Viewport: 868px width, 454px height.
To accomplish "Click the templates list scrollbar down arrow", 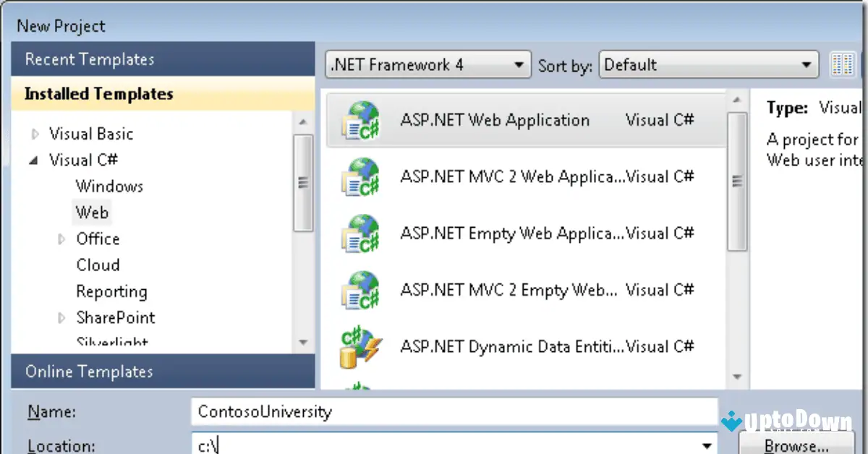I will pos(737,377).
